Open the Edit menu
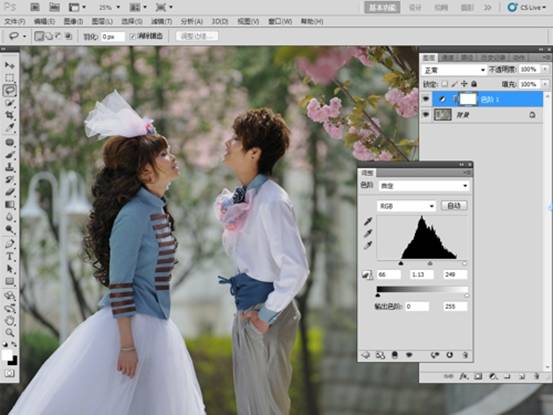Viewport: 553px width, 415px height. click(44, 22)
